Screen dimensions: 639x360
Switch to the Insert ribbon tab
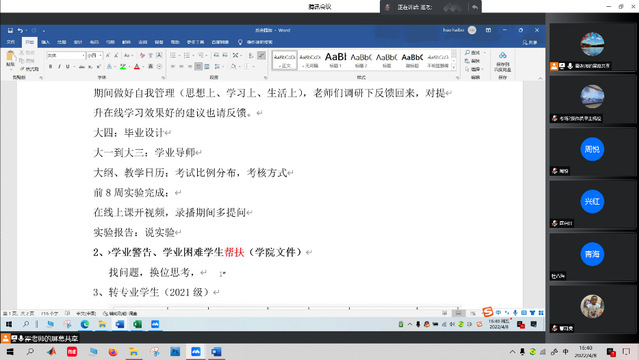coord(45,42)
